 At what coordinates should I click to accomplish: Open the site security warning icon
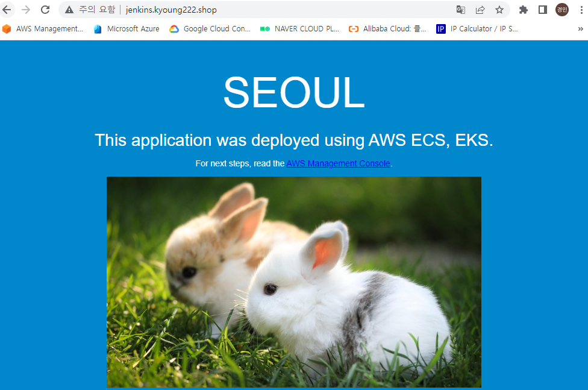pyautogui.click(x=69, y=10)
